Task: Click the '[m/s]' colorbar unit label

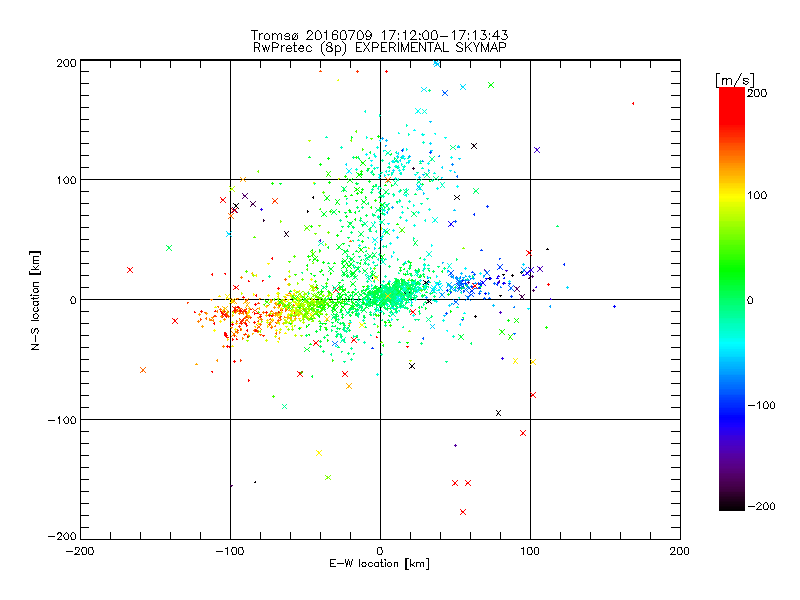Action: coord(735,80)
